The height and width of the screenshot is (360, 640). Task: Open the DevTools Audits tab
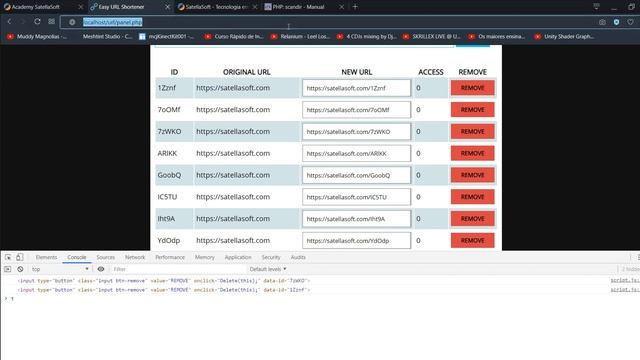pos(298,257)
